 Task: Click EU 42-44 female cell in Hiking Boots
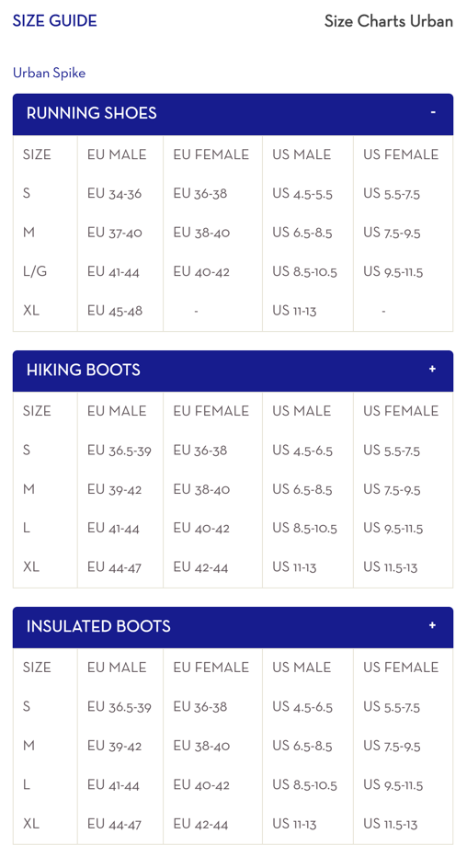pos(200,566)
